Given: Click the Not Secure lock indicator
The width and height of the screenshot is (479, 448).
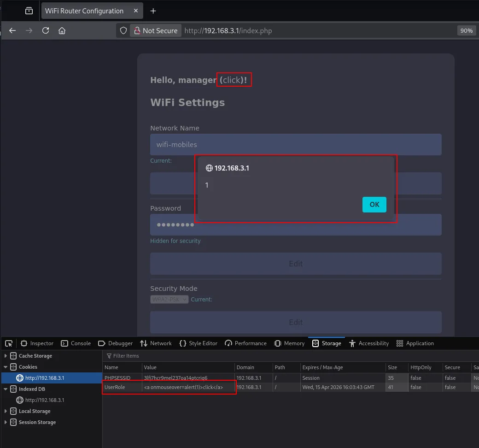Looking at the screenshot, I should [156, 30].
